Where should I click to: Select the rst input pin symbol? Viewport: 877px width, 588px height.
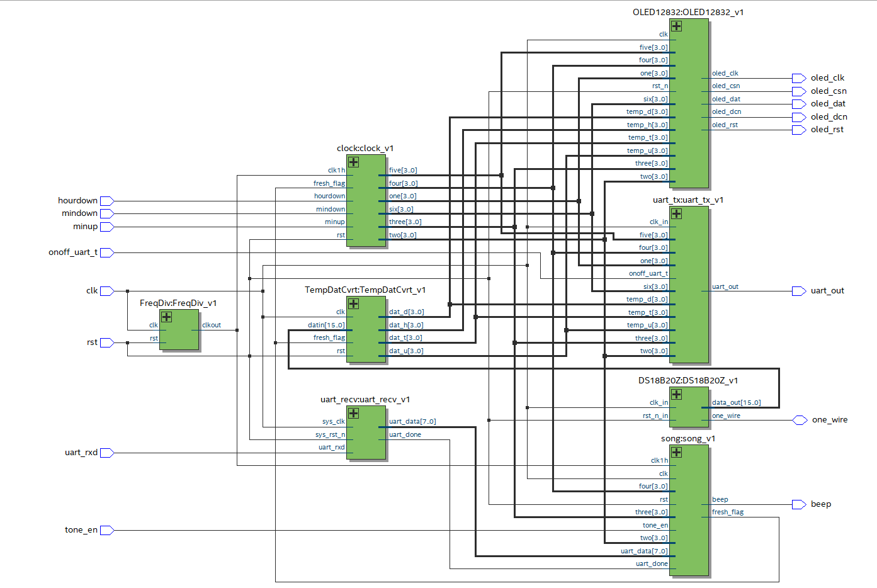107,342
